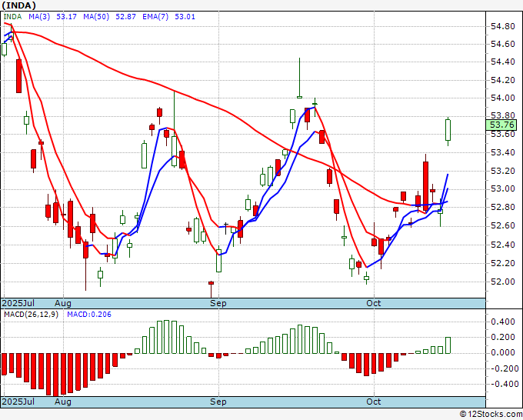Click Sep on the price chart axis
Screen dimensions: 523x420
pyautogui.click(x=218, y=303)
